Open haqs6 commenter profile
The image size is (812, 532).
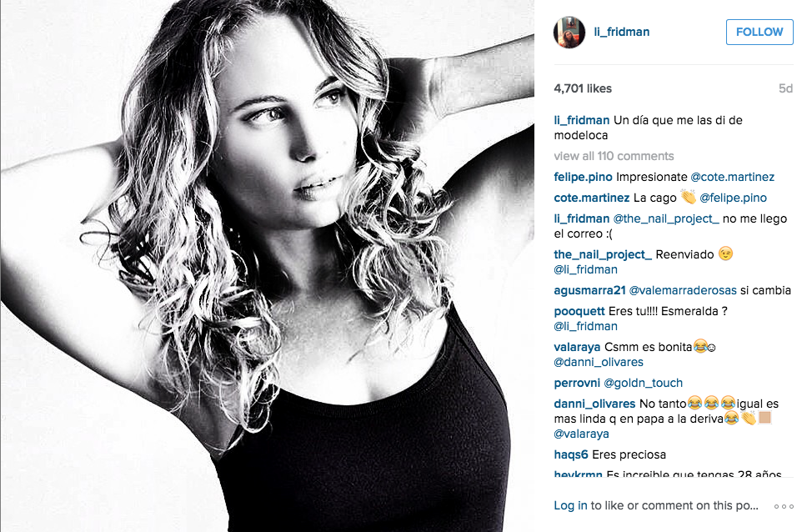(x=571, y=454)
